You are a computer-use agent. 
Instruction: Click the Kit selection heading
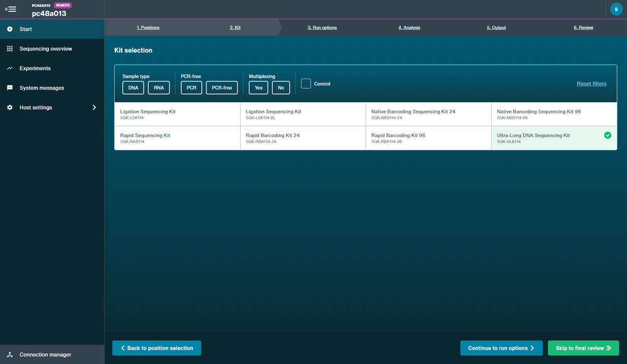tap(133, 50)
